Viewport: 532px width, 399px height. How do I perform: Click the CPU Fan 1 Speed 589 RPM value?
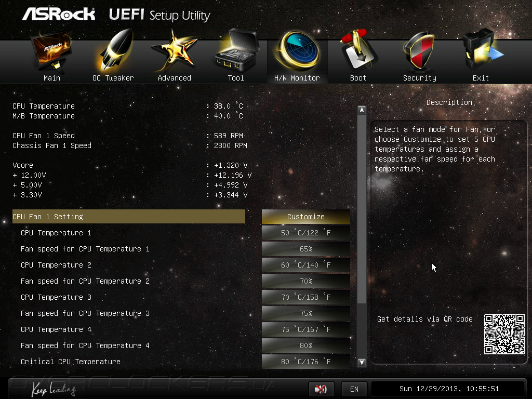point(229,136)
